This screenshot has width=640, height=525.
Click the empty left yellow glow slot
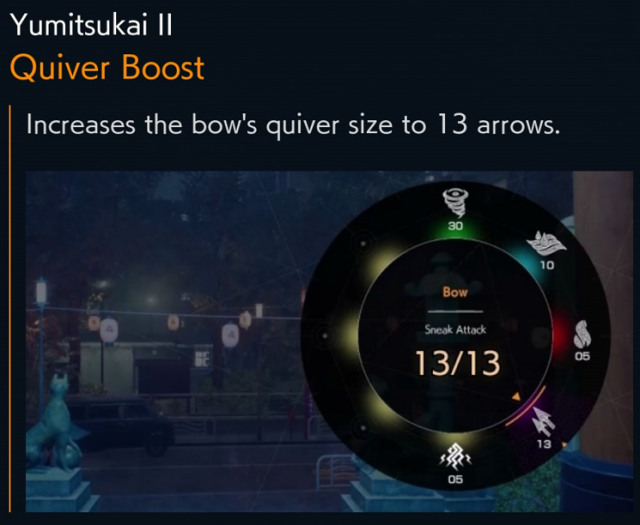pos(347,336)
